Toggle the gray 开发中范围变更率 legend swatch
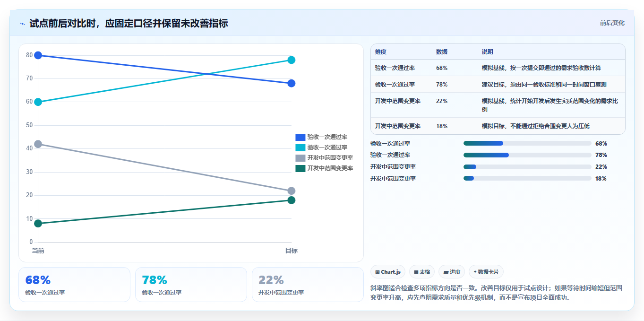This screenshot has height=321, width=644. (301, 158)
